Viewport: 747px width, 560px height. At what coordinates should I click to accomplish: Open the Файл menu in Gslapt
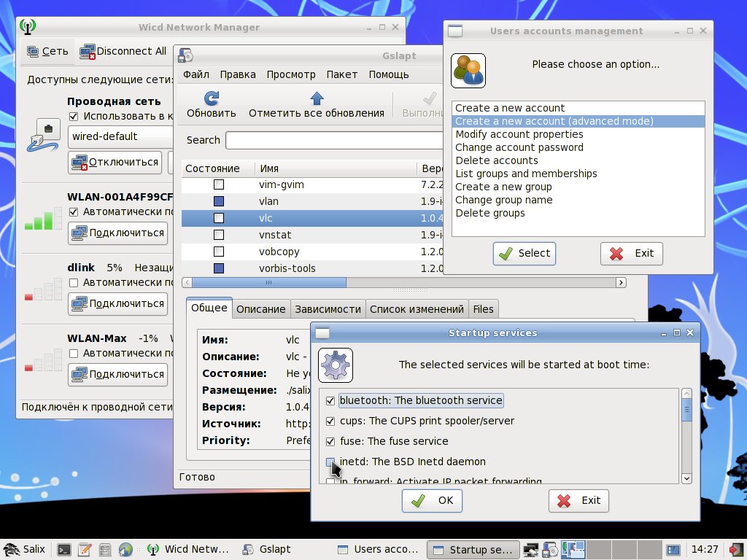click(x=196, y=75)
